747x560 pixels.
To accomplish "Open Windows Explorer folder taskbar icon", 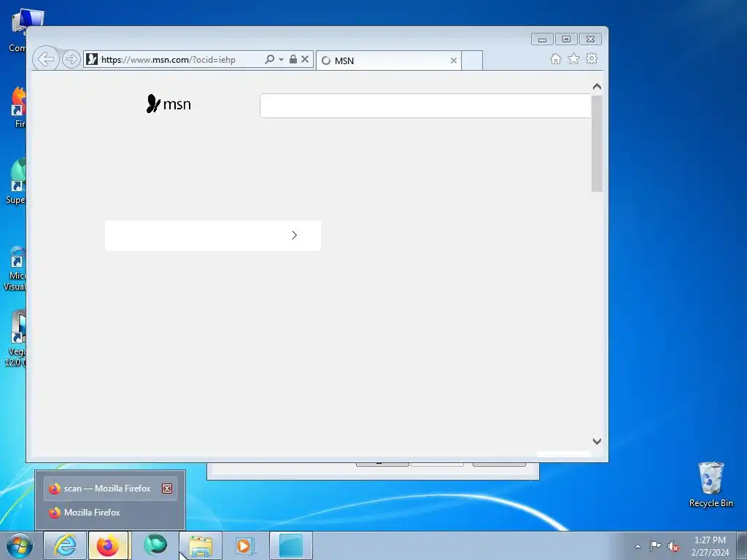I will tap(201, 545).
